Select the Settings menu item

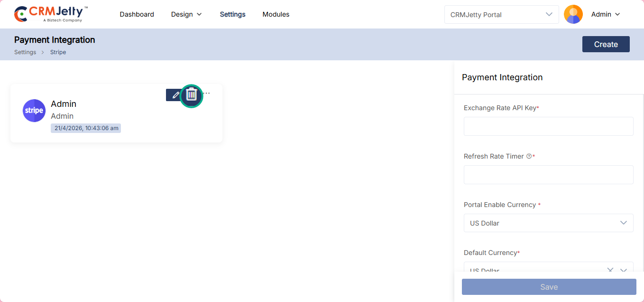232,14
